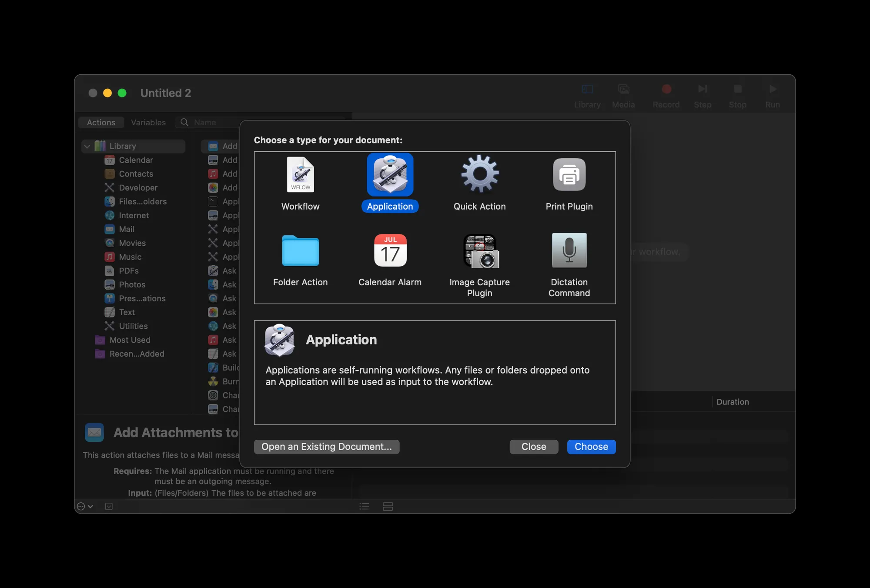870x588 pixels.
Task: Select the Quick Action gear icon
Action: click(480, 175)
